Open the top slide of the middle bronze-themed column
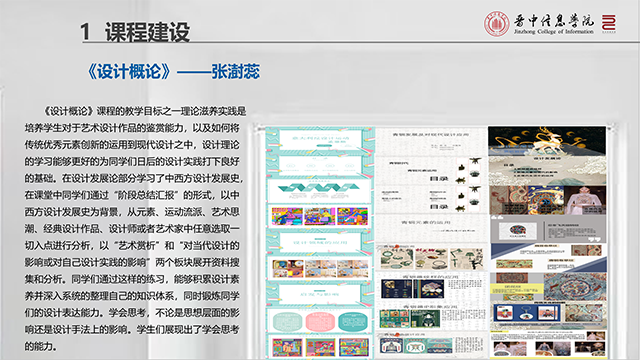This screenshot has height=360, width=640. (x=431, y=141)
